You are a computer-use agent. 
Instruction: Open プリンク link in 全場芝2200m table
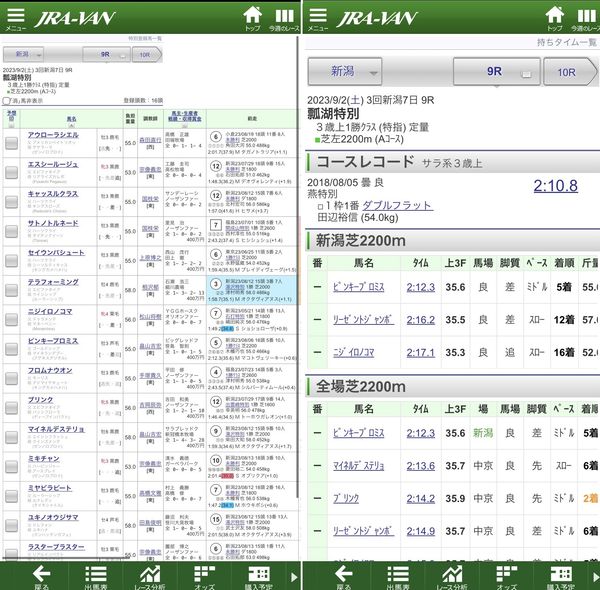coord(346,499)
